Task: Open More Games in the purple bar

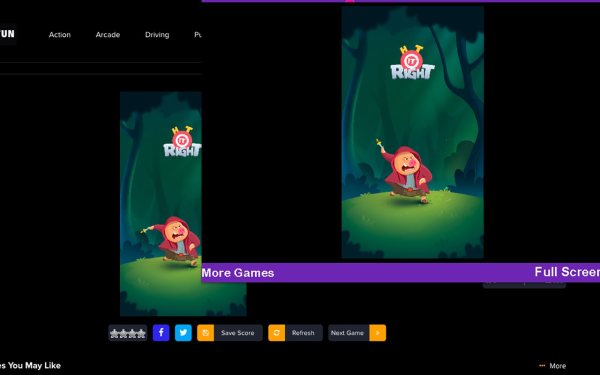Action: click(238, 272)
